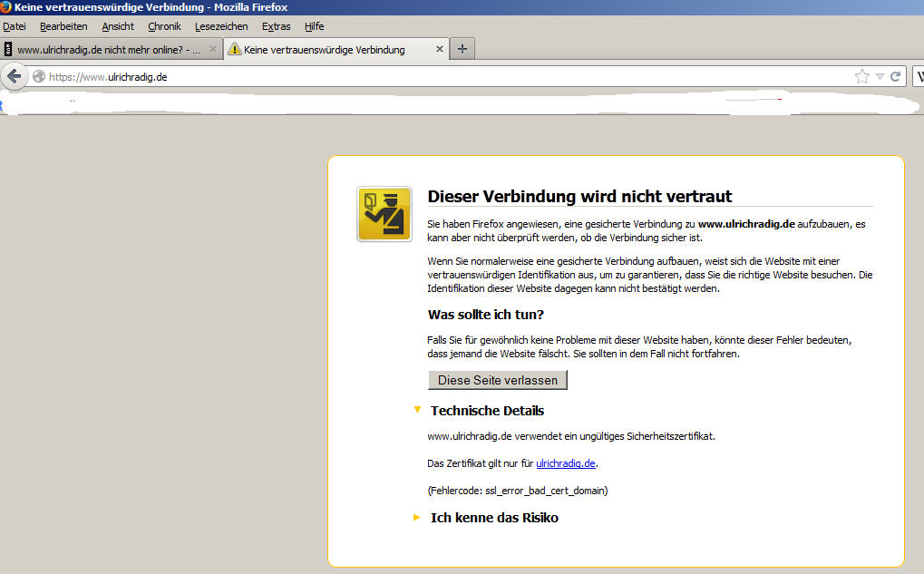Click the Firefox logo in title bar

coord(5,7)
